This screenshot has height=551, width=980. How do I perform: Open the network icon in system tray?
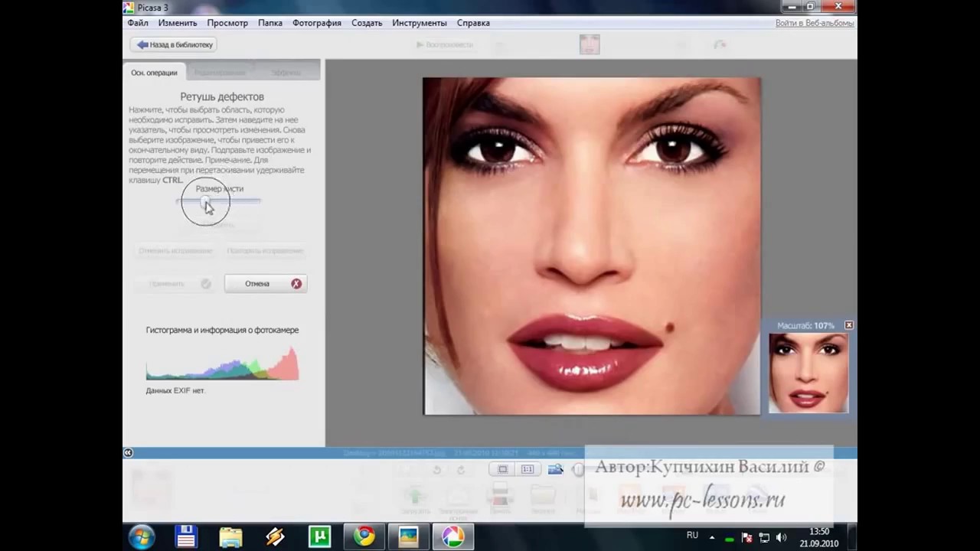[764, 538]
